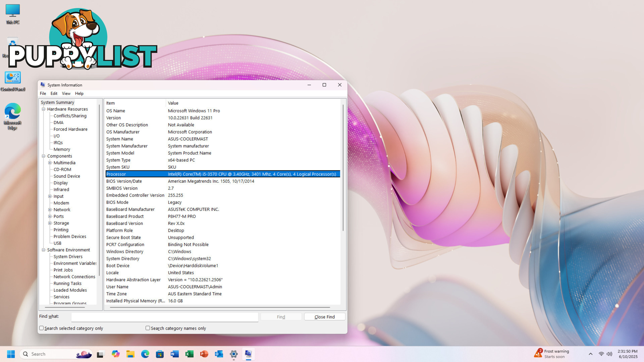Select the BaseBoard Product row
The image size is (644, 362).
223,216
